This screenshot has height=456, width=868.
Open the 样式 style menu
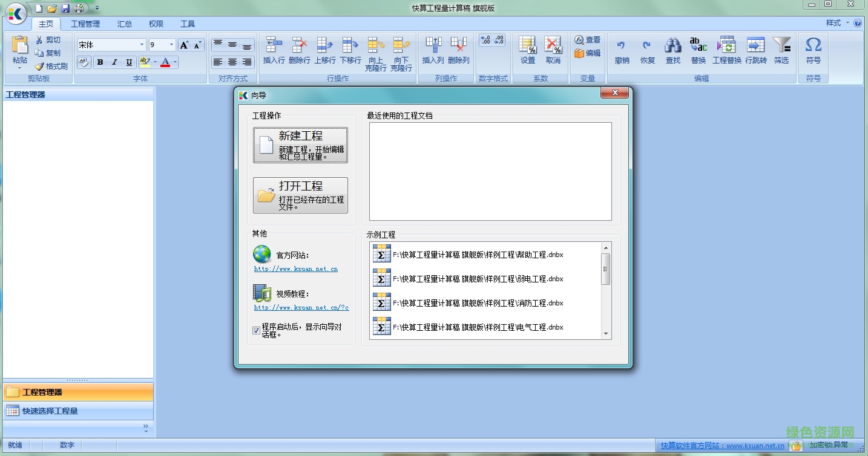coord(838,23)
